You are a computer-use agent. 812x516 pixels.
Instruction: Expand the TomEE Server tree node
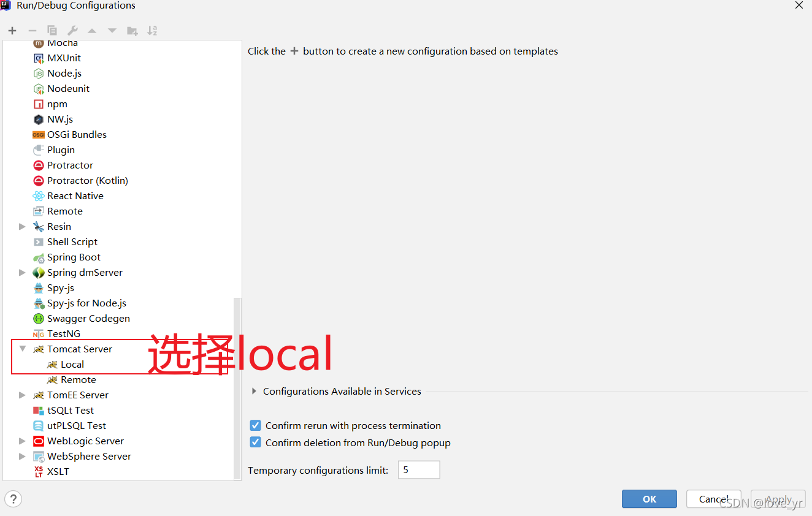[22, 395]
